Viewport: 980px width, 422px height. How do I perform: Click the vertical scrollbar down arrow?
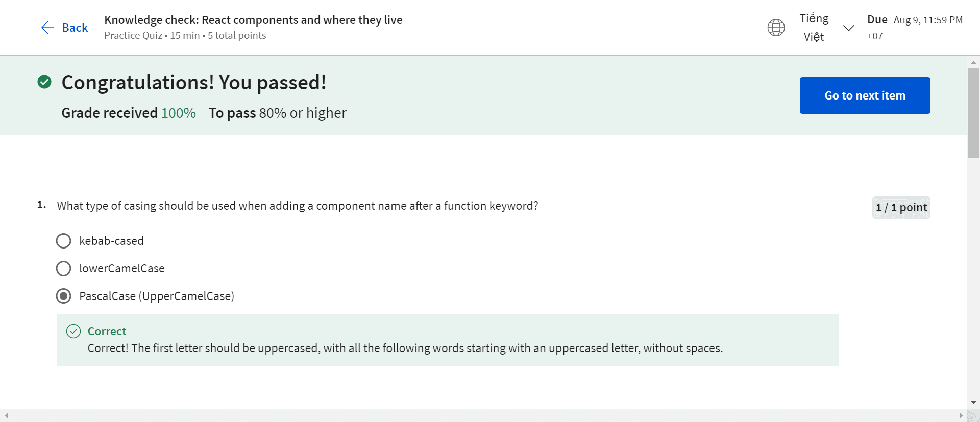[973, 403]
